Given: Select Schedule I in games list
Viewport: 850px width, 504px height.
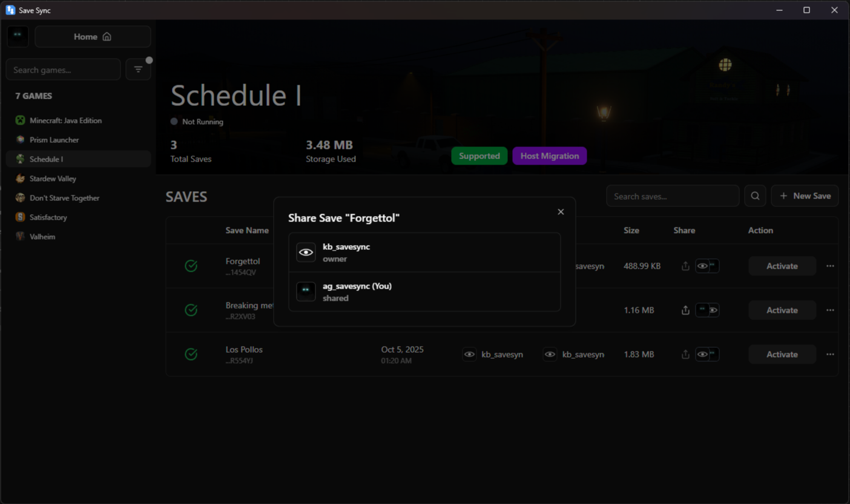Looking at the screenshot, I should [x=78, y=159].
